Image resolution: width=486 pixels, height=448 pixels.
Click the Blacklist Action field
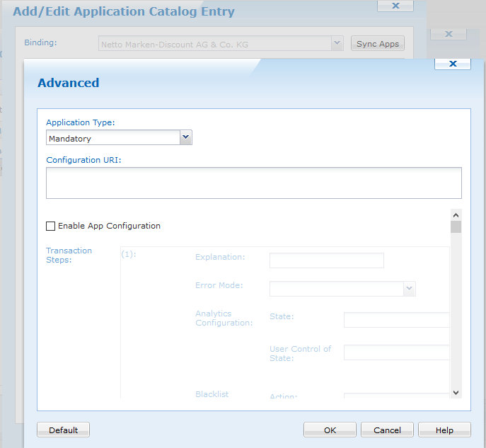coord(396,396)
